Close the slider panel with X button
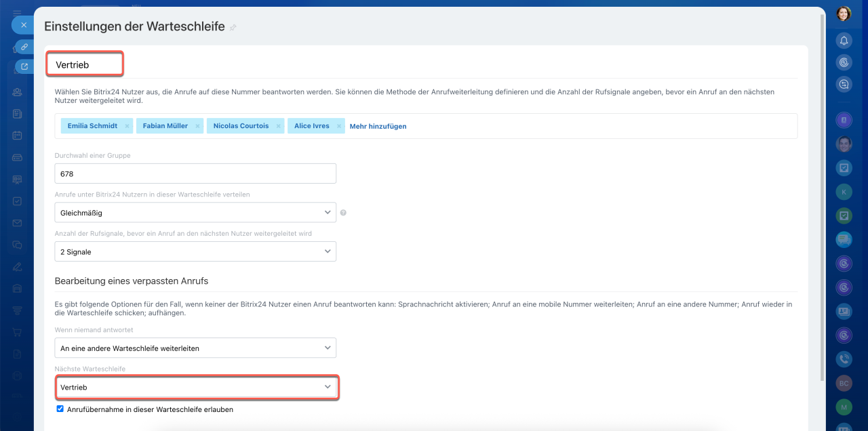Screen dimensions: 868x431 click(23, 25)
